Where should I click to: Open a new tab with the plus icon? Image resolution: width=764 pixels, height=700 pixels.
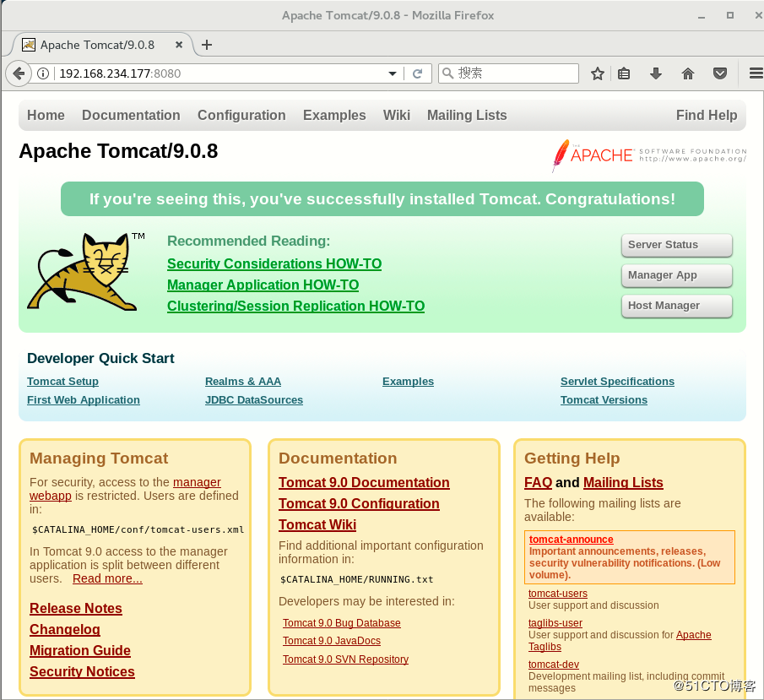pos(207,45)
